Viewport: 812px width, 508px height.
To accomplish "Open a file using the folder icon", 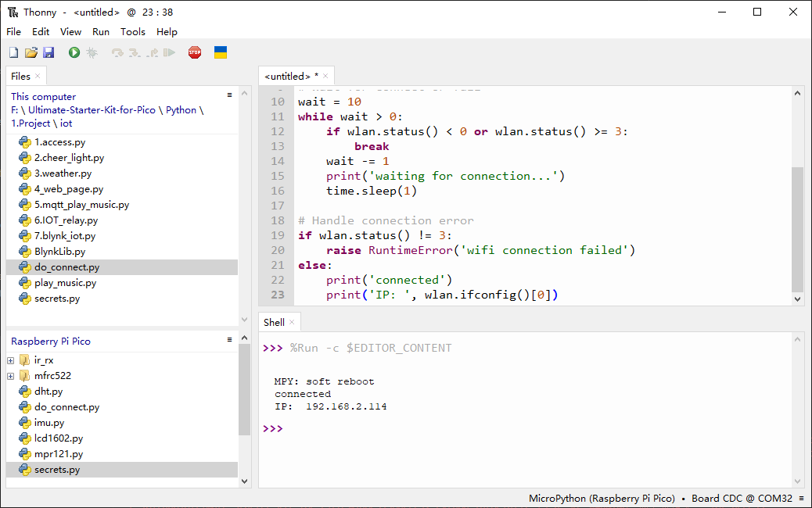I will 31,52.
